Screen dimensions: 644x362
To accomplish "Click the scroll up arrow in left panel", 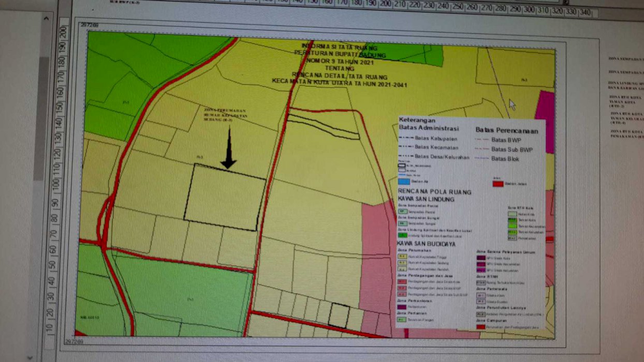I will tap(46, 18).
